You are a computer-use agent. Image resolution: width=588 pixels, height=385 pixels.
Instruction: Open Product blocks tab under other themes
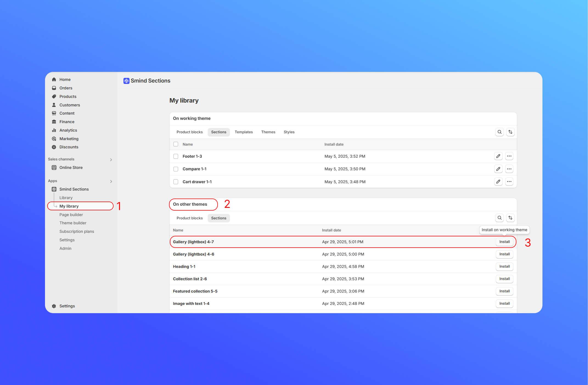[190, 218]
